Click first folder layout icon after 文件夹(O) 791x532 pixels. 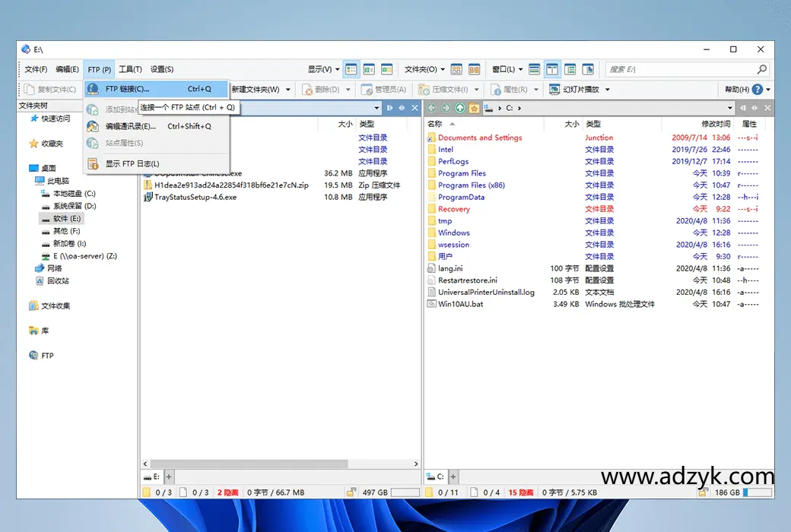coord(456,69)
